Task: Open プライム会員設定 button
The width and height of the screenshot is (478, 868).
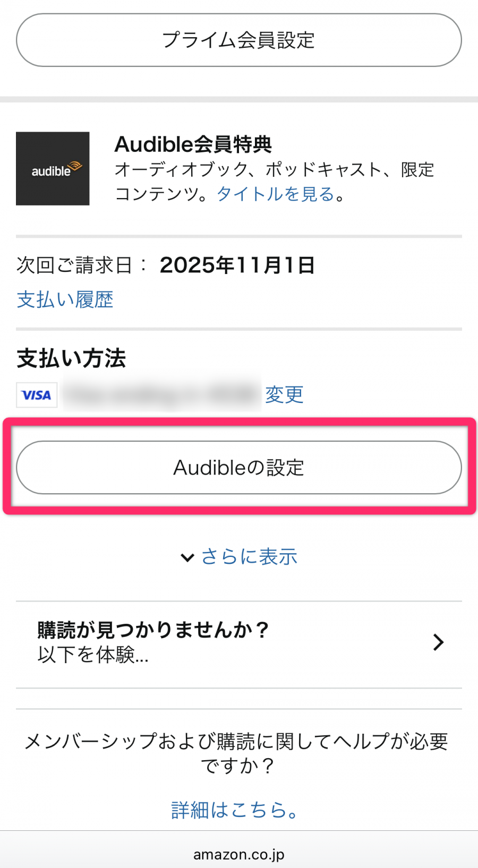Action: tap(238, 40)
